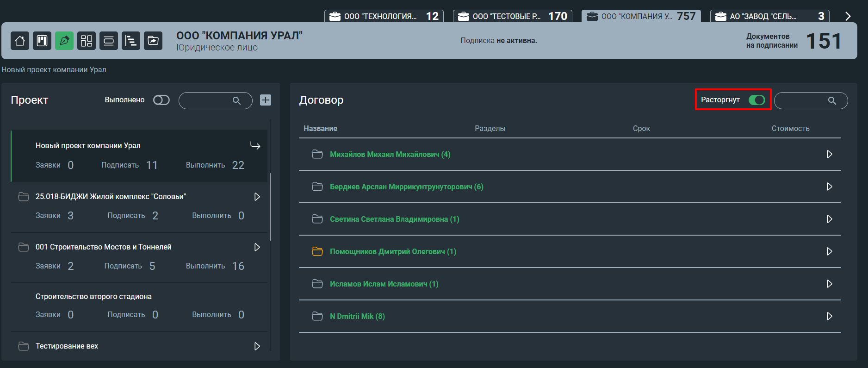Screen dimensions: 868x368
Task: Disable the Расторгнут toggle
Action: (757, 100)
